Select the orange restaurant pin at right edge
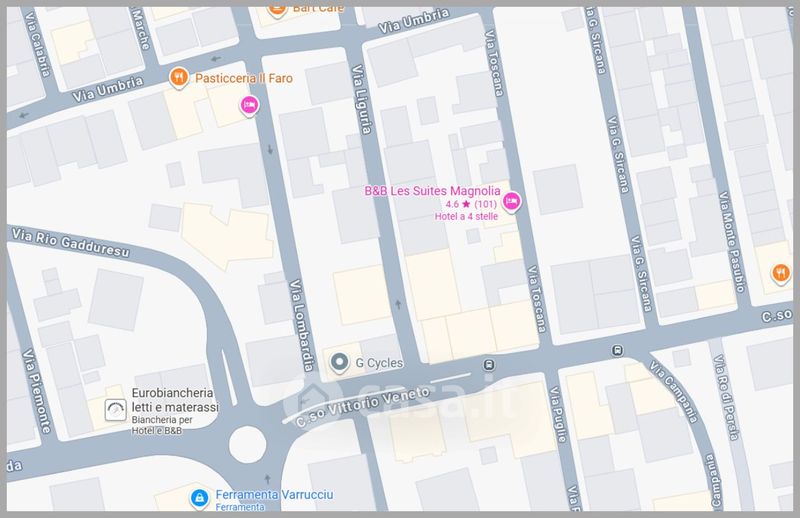Image resolution: width=800 pixels, height=518 pixels. pyautogui.click(x=780, y=270)
